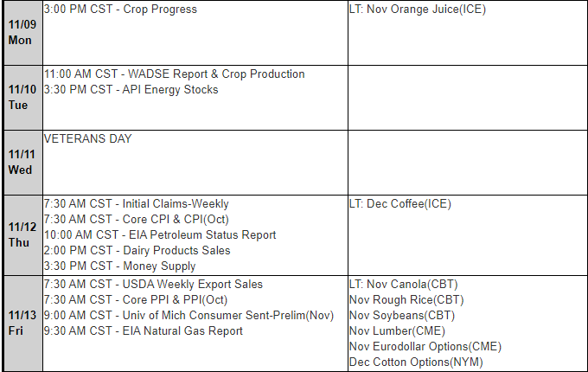This screenshot has width=588, height=372.
Task: Select the Dairy Products Sales entry
Action: coord(137,251)
